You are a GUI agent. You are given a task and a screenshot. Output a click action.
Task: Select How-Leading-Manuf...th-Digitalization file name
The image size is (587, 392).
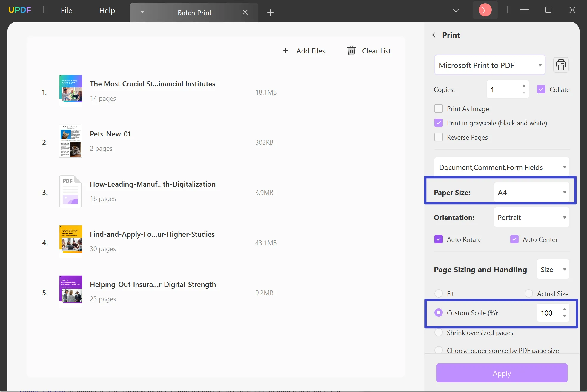pyautogui.click(x=153, y=184)
